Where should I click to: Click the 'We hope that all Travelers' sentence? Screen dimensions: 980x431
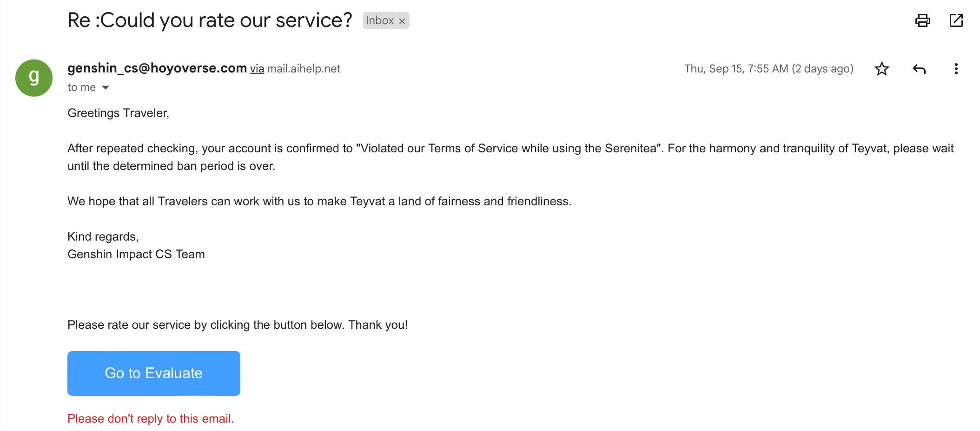[x=319, y=201]
